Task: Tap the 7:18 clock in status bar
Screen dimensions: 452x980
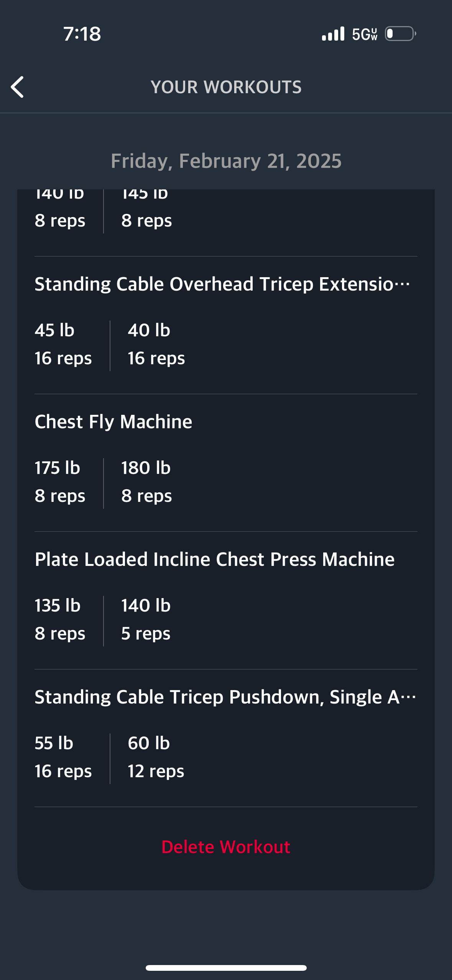Action: (x=82, y=34)
